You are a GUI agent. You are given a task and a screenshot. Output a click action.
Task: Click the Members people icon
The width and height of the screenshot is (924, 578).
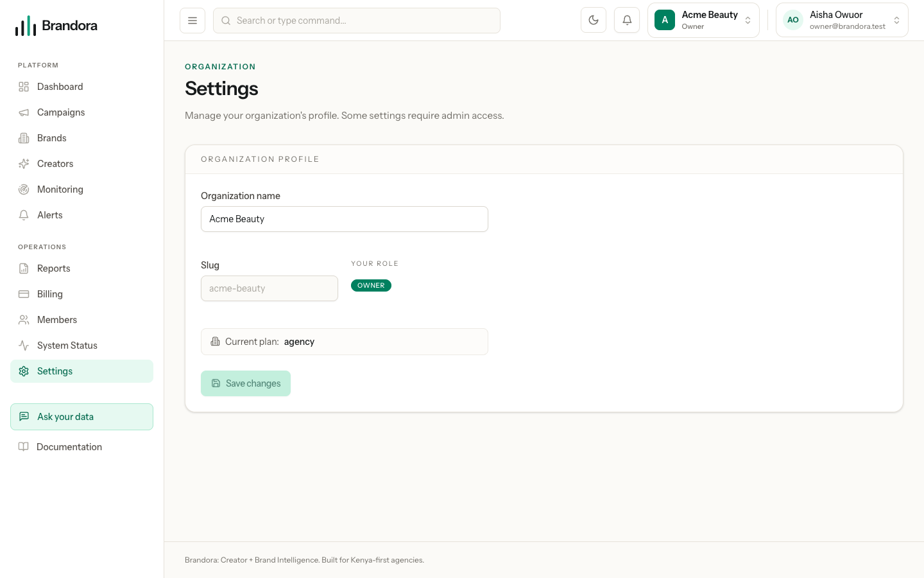[x=24, y=320]
